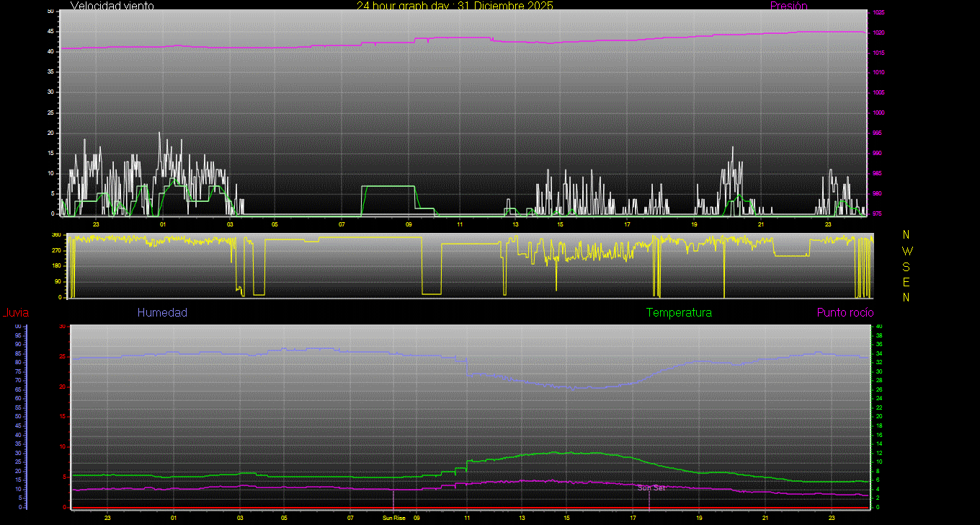Viewport: 980px width, 525px height.
Task: Click hour 15 on temperature graph time axis
Action: pyautogui.click(x=566, y=517)
